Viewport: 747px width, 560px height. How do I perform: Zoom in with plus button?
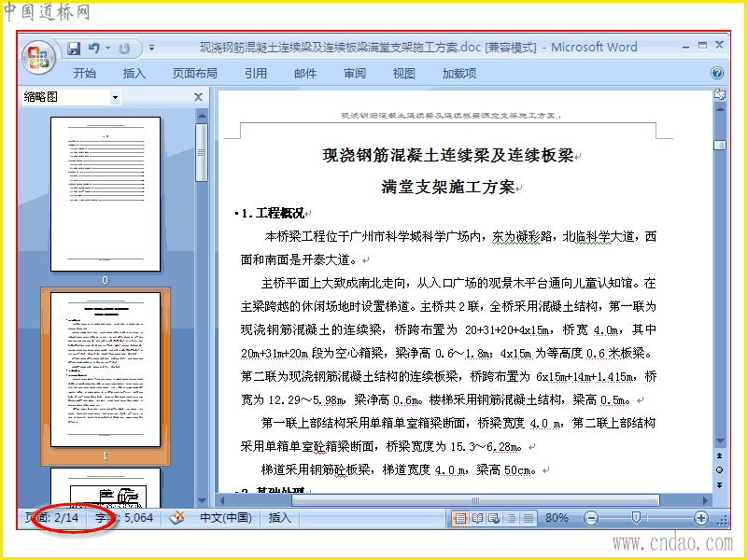[x=701, y=518]
